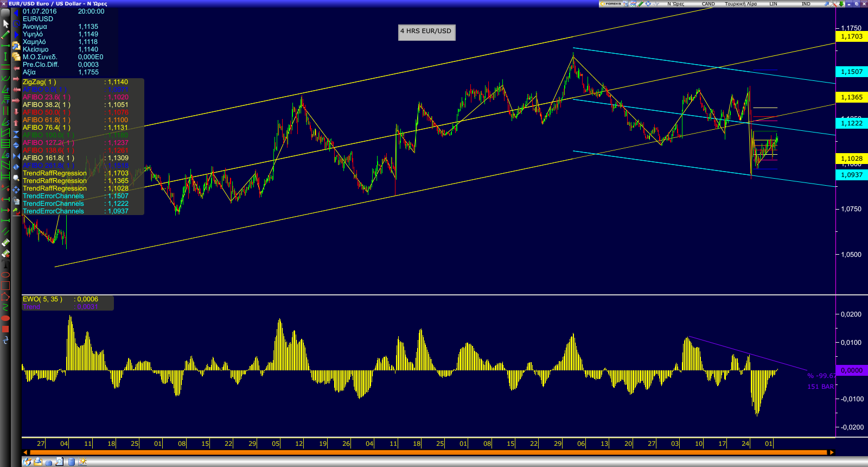
Task: Click the wrench settings icon at top right
Action: coord(834,4)
